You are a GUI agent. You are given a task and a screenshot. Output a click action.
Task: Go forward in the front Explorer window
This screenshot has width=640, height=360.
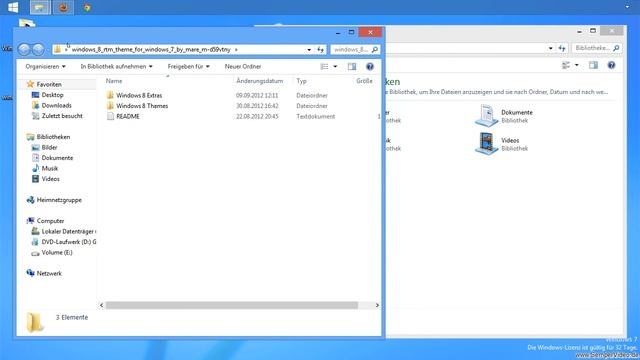38,49
